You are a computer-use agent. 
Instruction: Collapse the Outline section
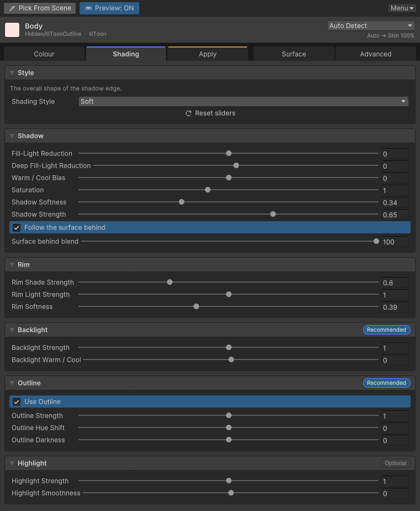point(12,383)
